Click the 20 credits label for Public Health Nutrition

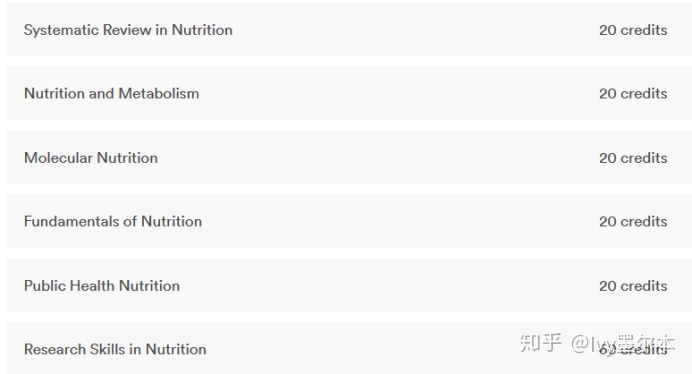(633, 286)
